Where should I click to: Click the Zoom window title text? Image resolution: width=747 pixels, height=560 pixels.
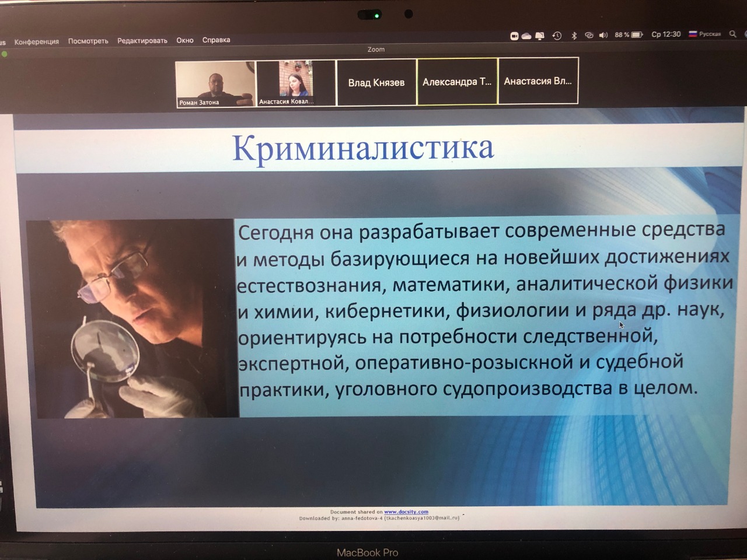[376, 50]
